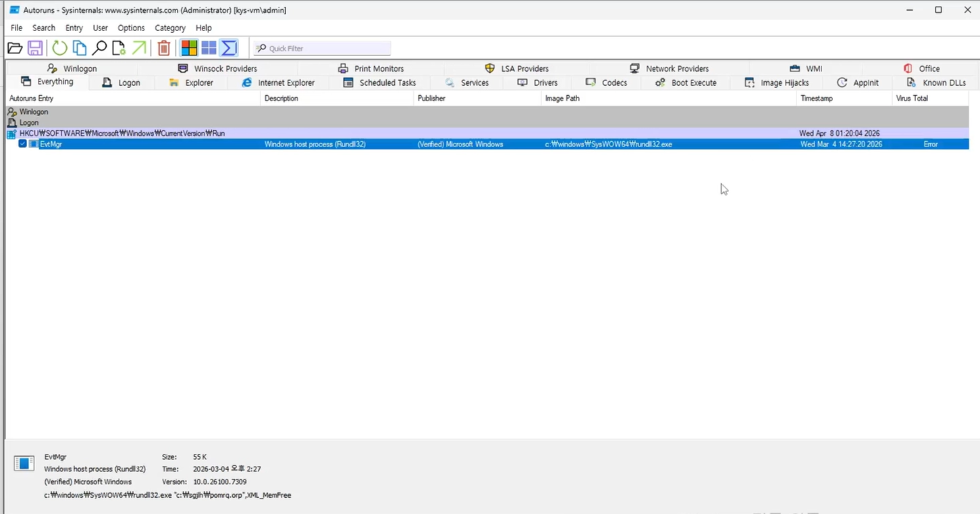Viewport: 980px width, 514px height.
Task: Sort by the Image Path column header
Action: point(669,99)
